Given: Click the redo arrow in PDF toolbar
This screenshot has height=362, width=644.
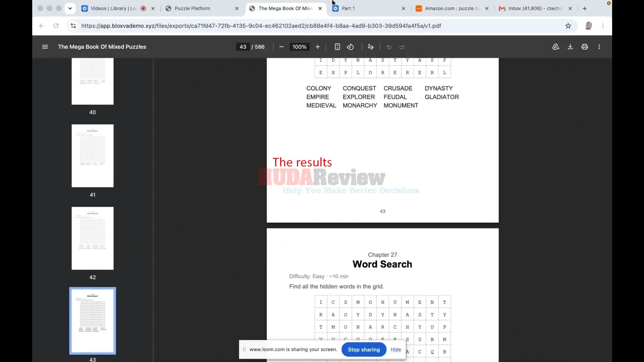Looking at the screenshot, I should [402, 47].
